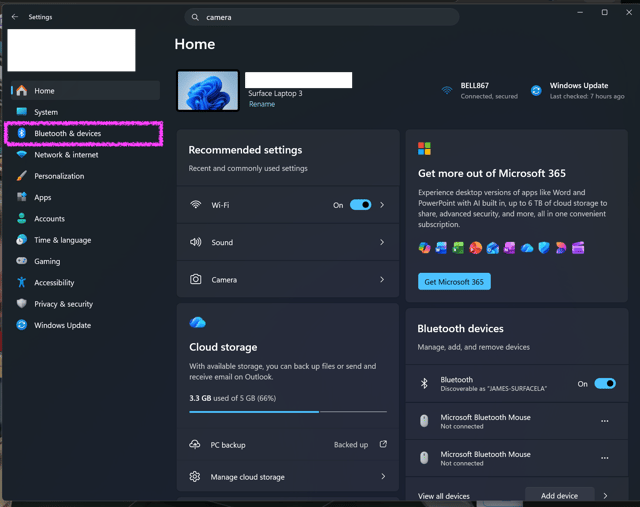Click the Windows Update sync icon in header

[x=536, y=90]
